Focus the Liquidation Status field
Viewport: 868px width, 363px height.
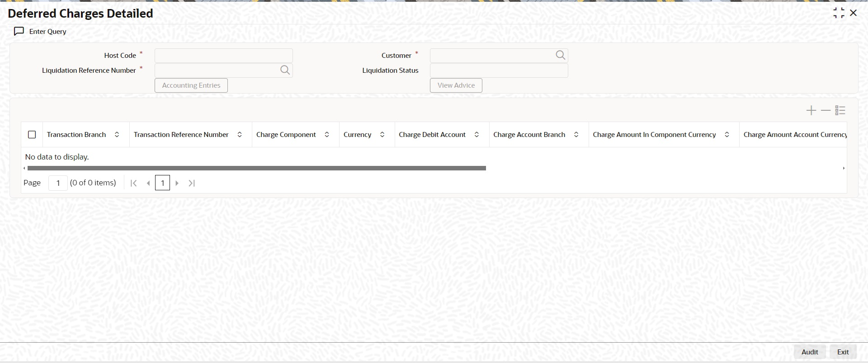(499, 71)
